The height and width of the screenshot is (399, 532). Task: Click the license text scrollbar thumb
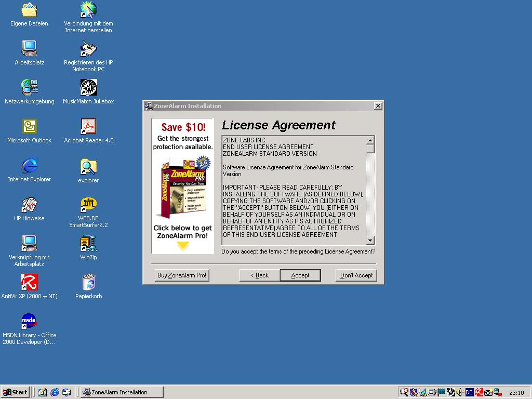click(x=370, y=149)
